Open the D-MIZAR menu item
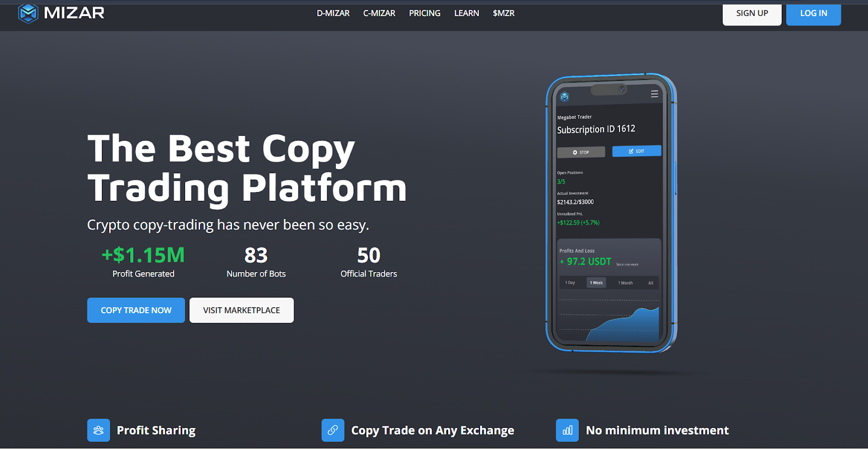The image size is (868, 449). (333, 13)
